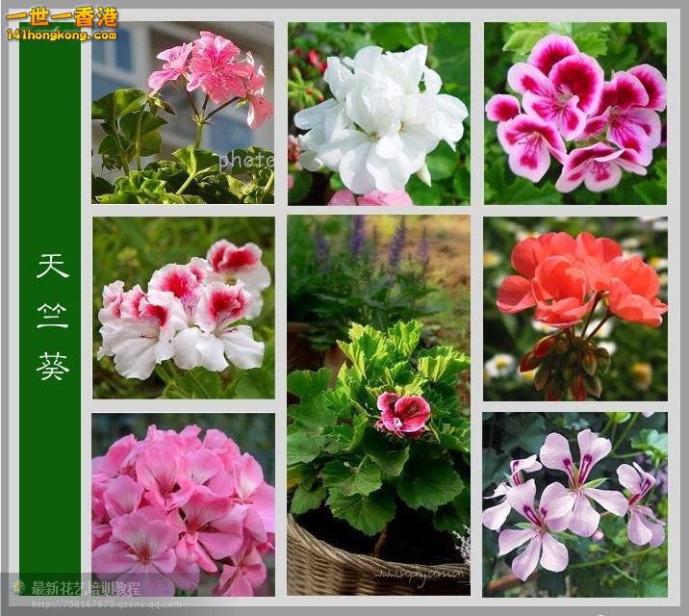Select the white double-petal geranium photo
689x616 pixels.
379,114
